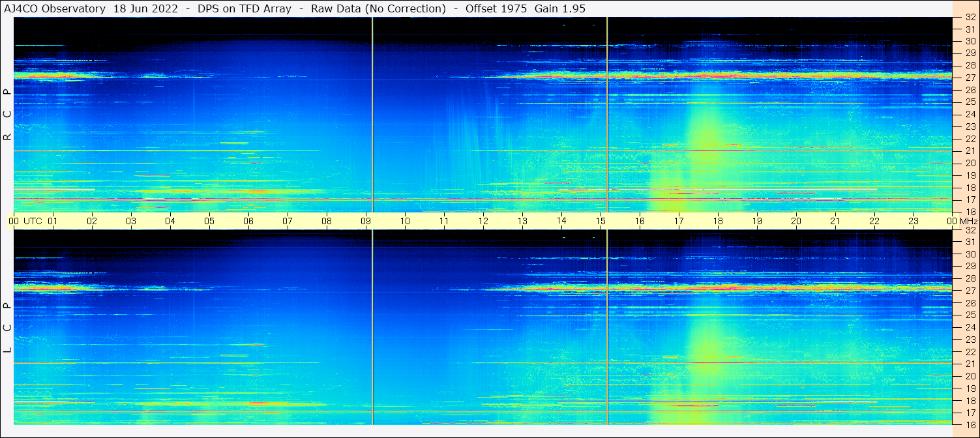
Task: Click the "15" hour label
Action: [601, 221]
